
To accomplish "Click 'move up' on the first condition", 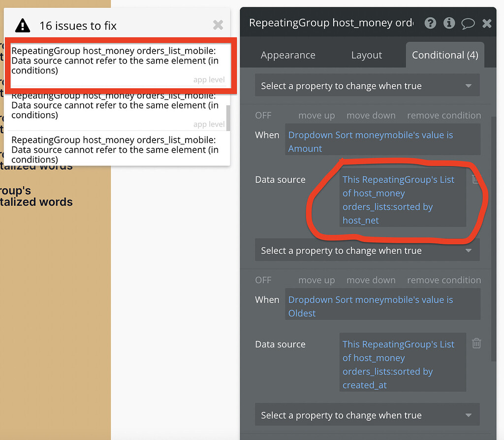I will point(316,115).
